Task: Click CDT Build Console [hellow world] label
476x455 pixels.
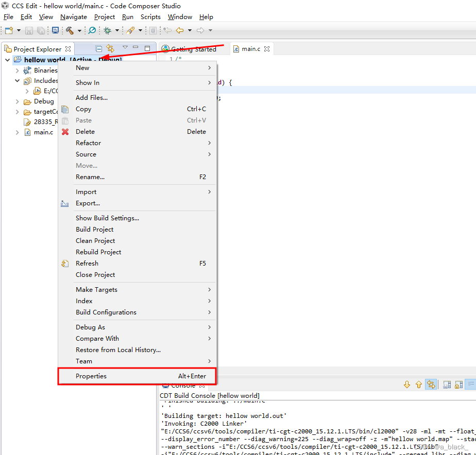Action: tap(210, 396)
